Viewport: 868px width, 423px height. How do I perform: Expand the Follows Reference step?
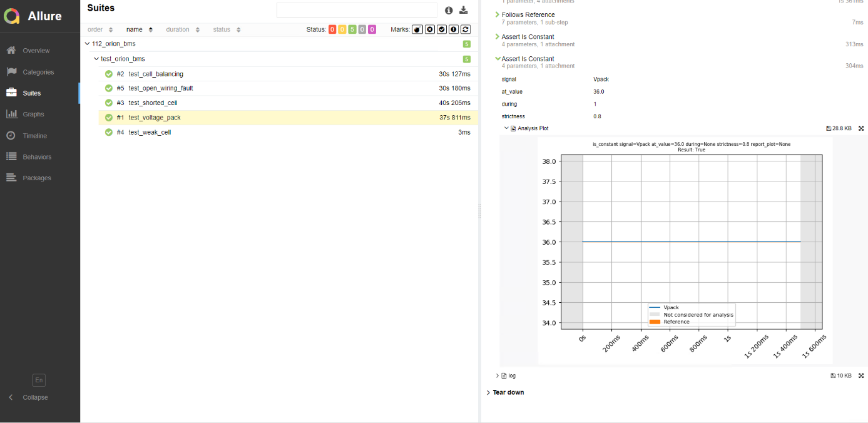coord(528,14)
